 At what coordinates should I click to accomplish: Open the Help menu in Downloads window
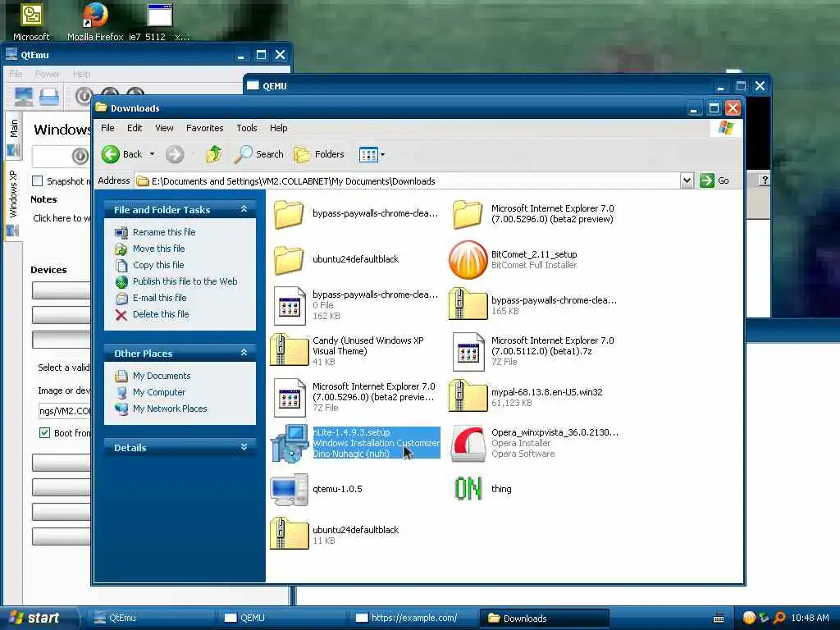point(279,128)
